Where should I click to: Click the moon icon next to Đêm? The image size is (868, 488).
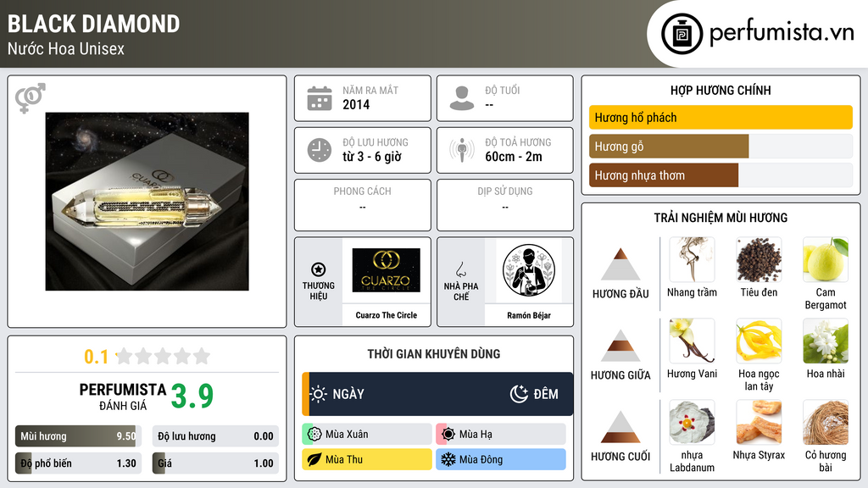[519, 394]
